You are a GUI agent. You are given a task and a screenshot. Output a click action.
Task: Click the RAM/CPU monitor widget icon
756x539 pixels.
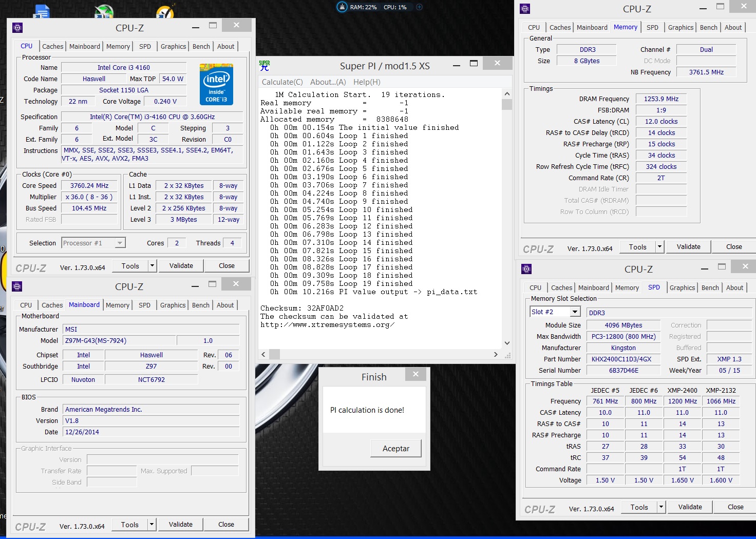point(342,7)
